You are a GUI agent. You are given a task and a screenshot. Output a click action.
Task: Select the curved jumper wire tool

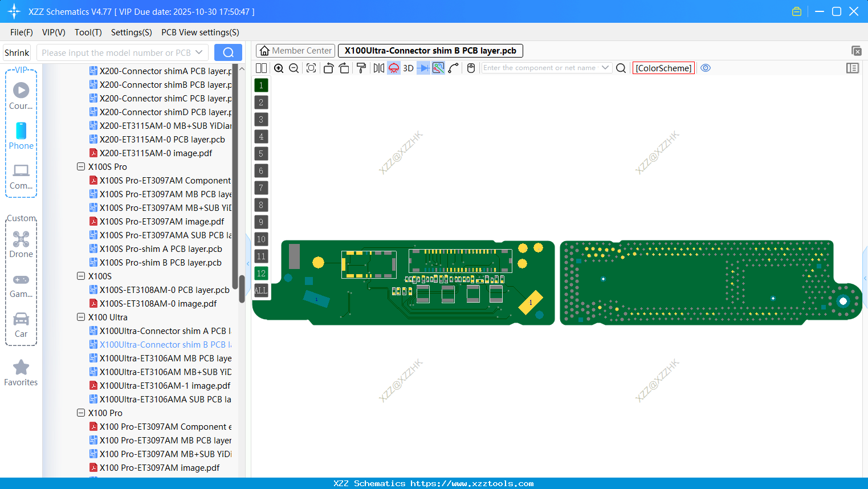[x=452, y=68]
